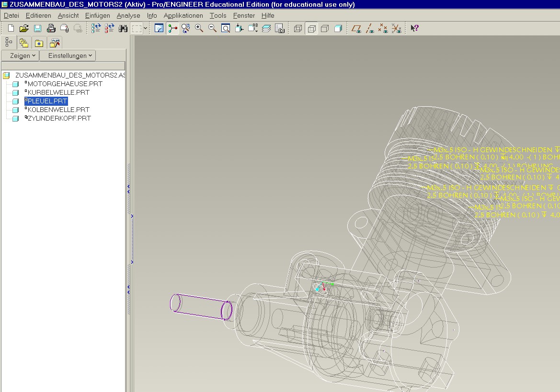
Task: Select KURBELWELLE.PRT in model tree
Action: click(x=58, y=92)
